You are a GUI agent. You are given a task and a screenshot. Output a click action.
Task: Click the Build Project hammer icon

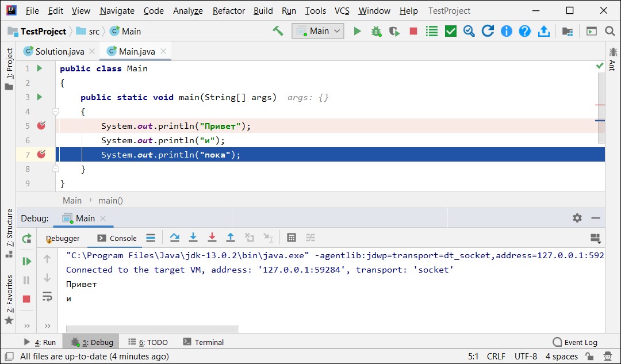[x=278, y=31]
